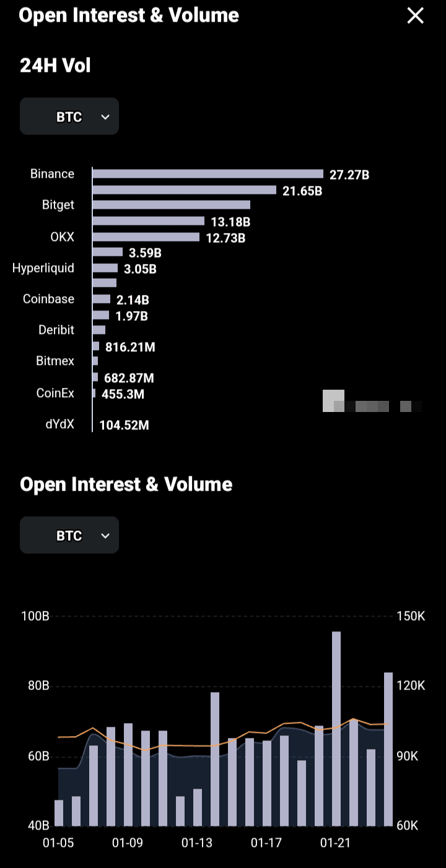446x868 pixels.
Task: Click the OKX 12.73B volume bar
Action: tap(146, 237)
